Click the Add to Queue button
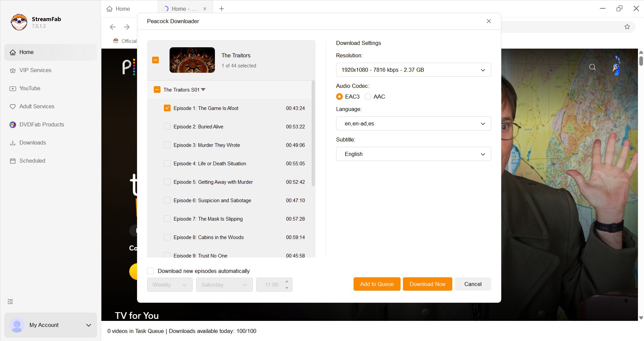The height and width of the screenshot is (341, 644). point(377,284)
